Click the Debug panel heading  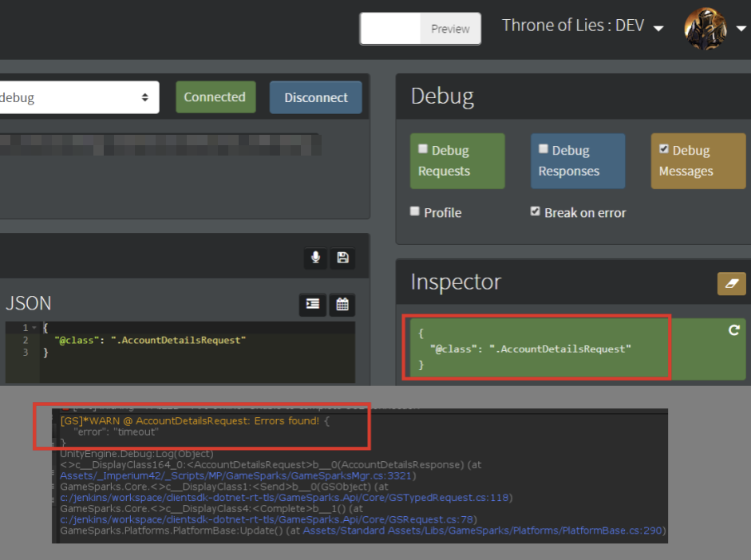(442, 97)
